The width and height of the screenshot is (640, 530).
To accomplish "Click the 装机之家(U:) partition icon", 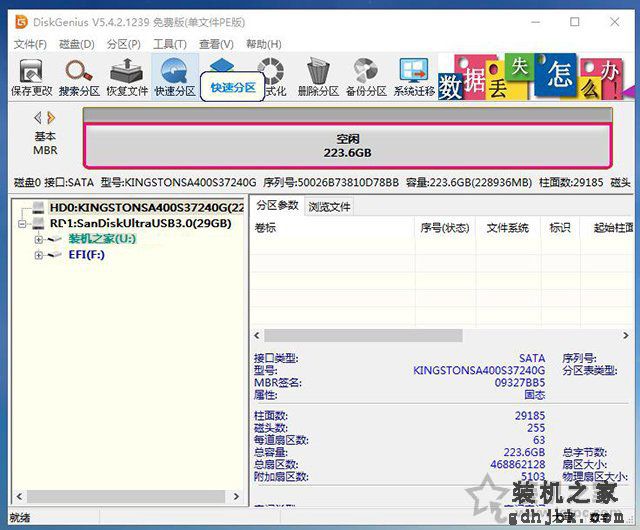I will (x=55, y=239).
